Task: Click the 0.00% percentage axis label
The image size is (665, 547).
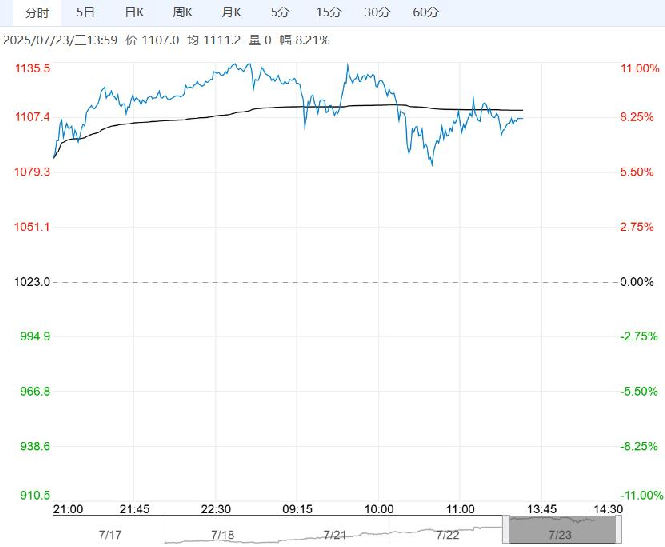Action: [637, 282]
